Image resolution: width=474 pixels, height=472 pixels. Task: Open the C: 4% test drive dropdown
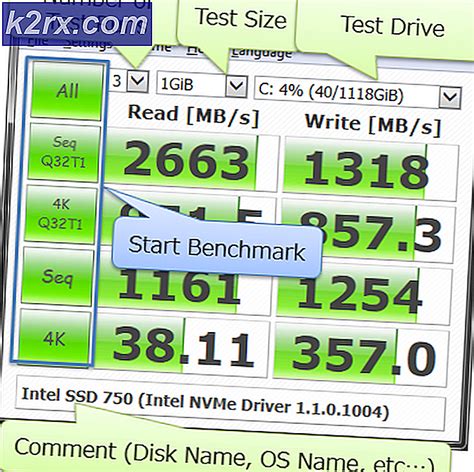coord(450,97)
